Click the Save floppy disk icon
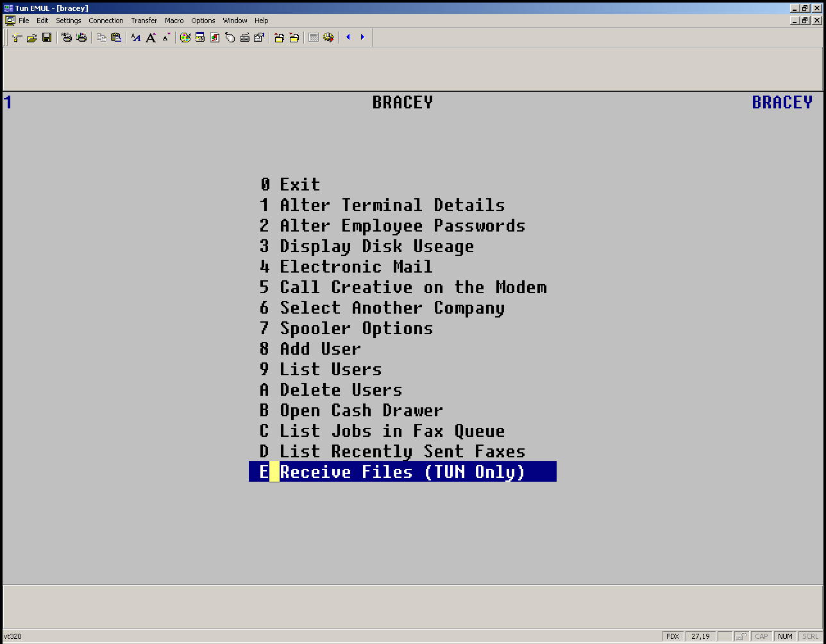 pyautogui.click(x=47, y=38)
